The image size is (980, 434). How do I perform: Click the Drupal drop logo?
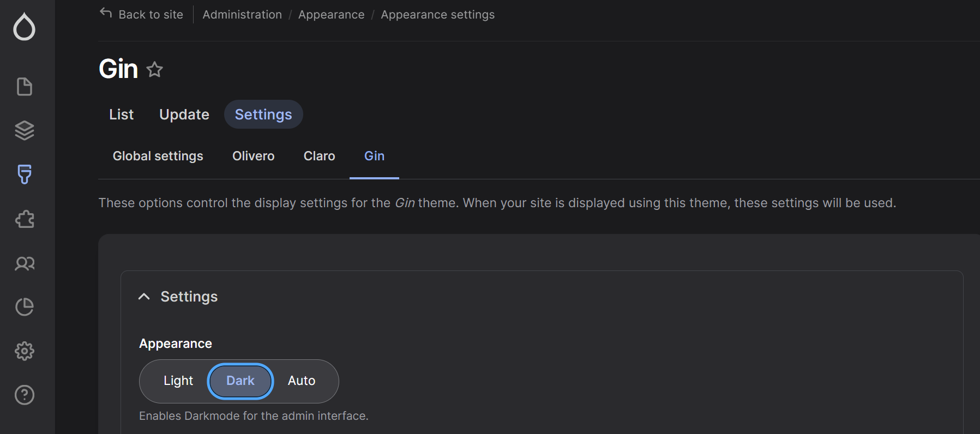(25, 27)
